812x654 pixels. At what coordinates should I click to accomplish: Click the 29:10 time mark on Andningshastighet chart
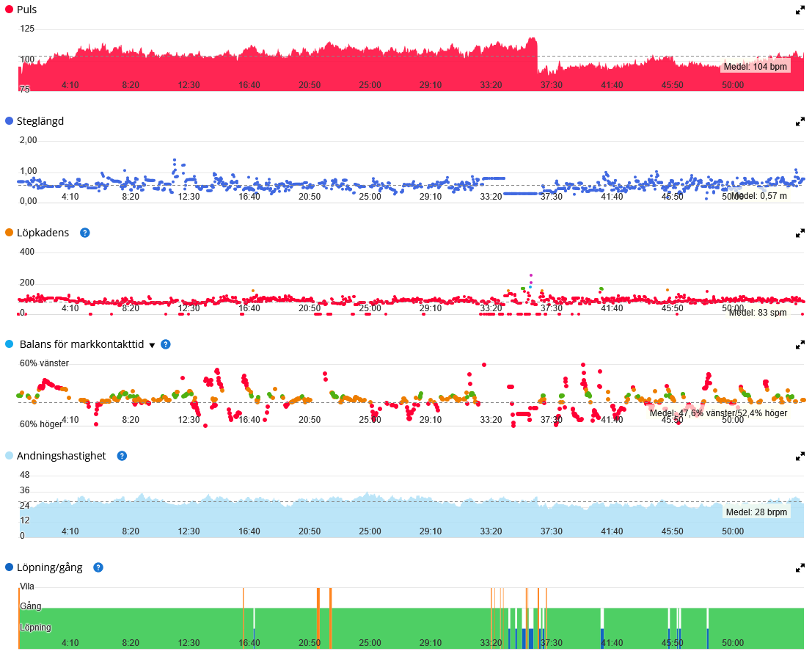[431, 531]
